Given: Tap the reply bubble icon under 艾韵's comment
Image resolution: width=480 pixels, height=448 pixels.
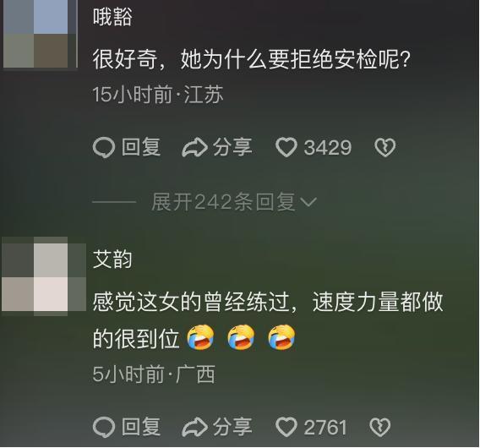Looking at the screenshot, I should (x=104, y=427).
